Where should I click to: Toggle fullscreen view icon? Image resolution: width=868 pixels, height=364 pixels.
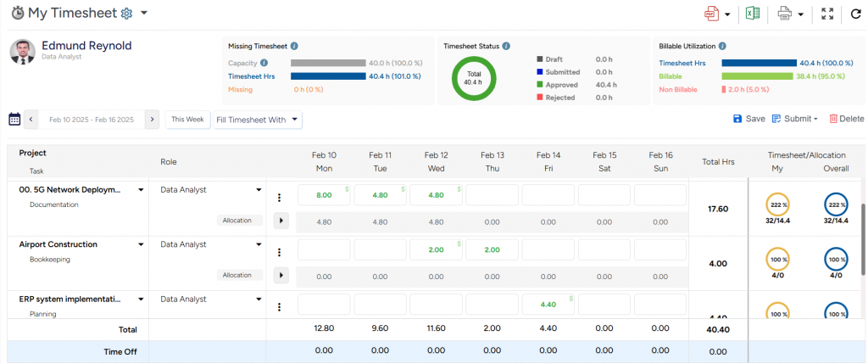click(x=828, y=14)
